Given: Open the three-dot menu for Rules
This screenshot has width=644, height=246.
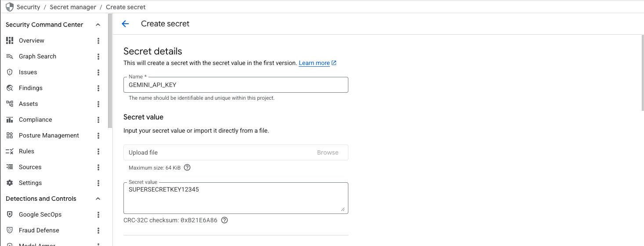Looking at the screenshot, I should (98, 151).
